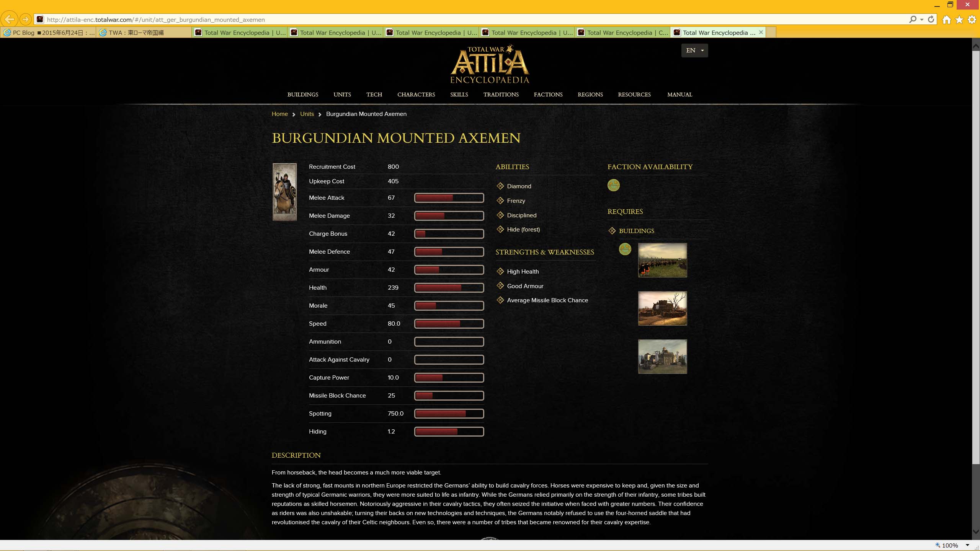
Task: Click the scrollbar up arrow
Action: (976, 47)
